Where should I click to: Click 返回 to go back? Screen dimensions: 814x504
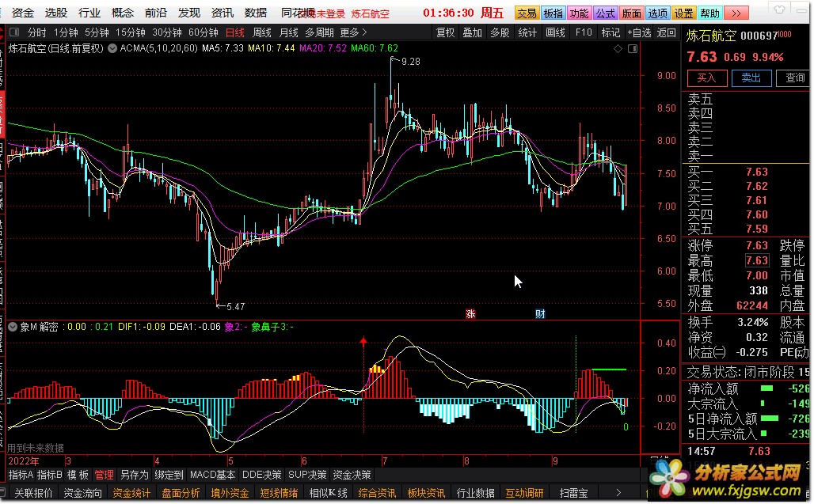pos(667,32)
